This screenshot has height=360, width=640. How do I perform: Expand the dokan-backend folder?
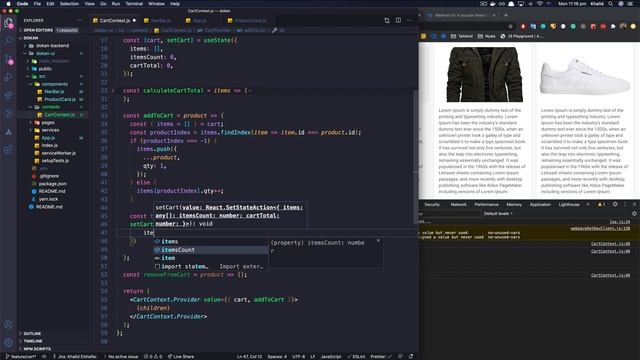tap(52, 46)
